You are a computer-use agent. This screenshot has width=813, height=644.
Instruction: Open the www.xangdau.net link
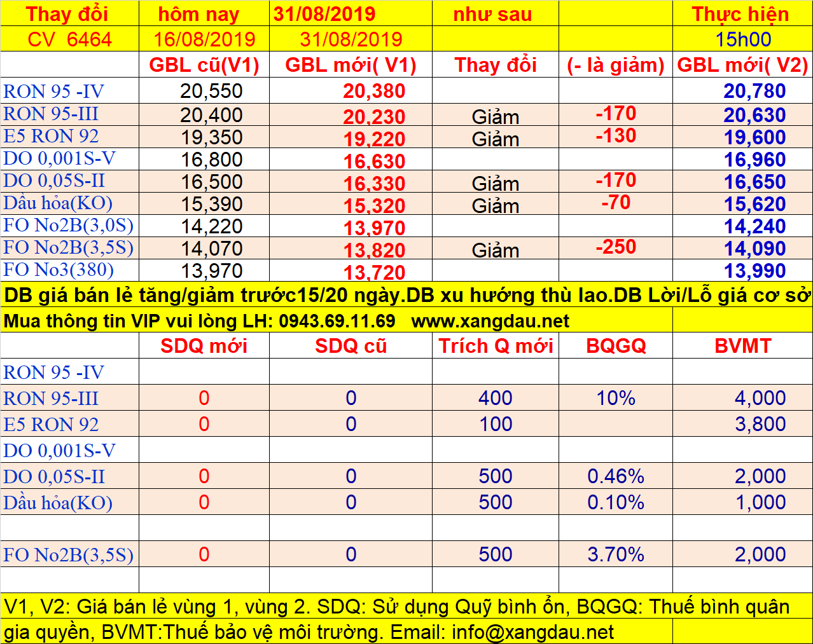pos(490,321)
